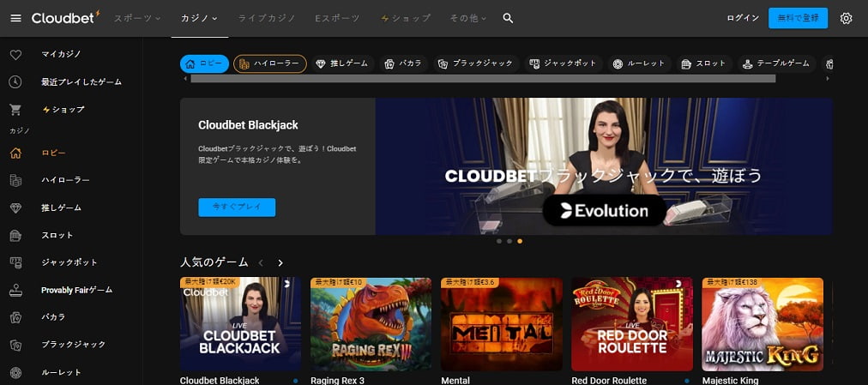Image resolution: width=868 pixels, height=385 pixels.
Task: Select the ブラックジャック category chip
Action: point(476,64)
